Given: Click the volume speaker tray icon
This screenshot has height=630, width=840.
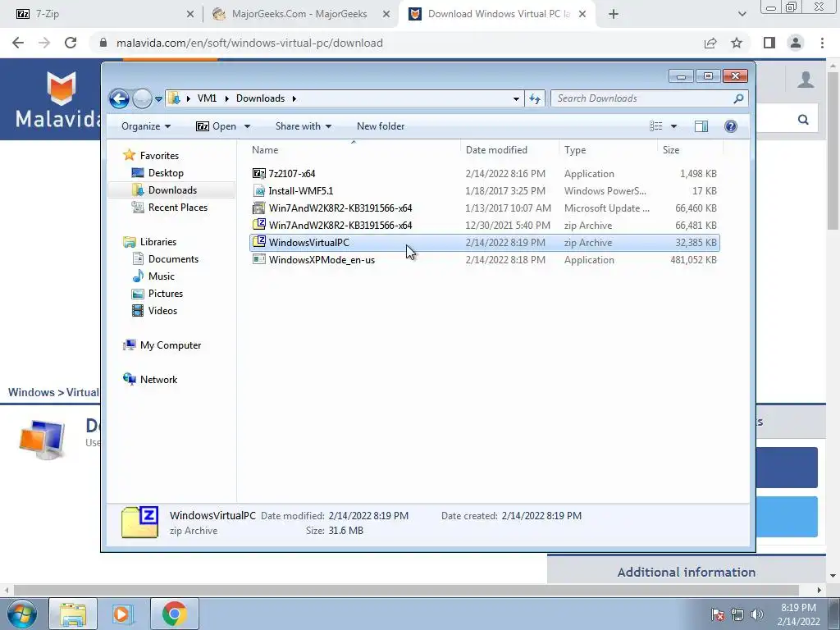Looking at the screenshot, I should coord(757,614).
